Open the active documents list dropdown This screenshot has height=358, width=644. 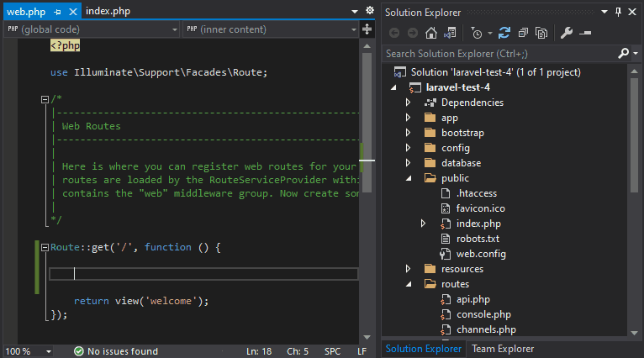355,12
